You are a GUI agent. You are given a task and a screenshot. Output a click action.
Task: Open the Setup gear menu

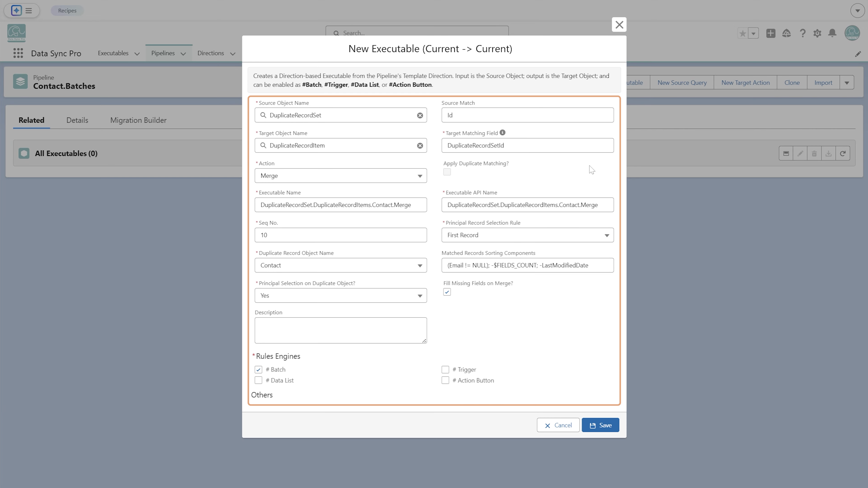pyautogui.click(x=817, y=33)
